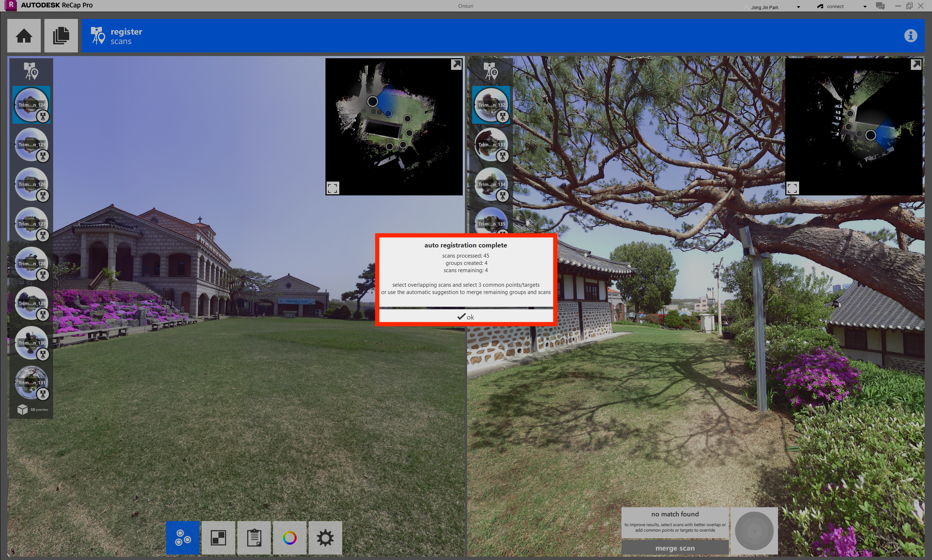Confirm the dialog with ok

[x=465, y=317]
